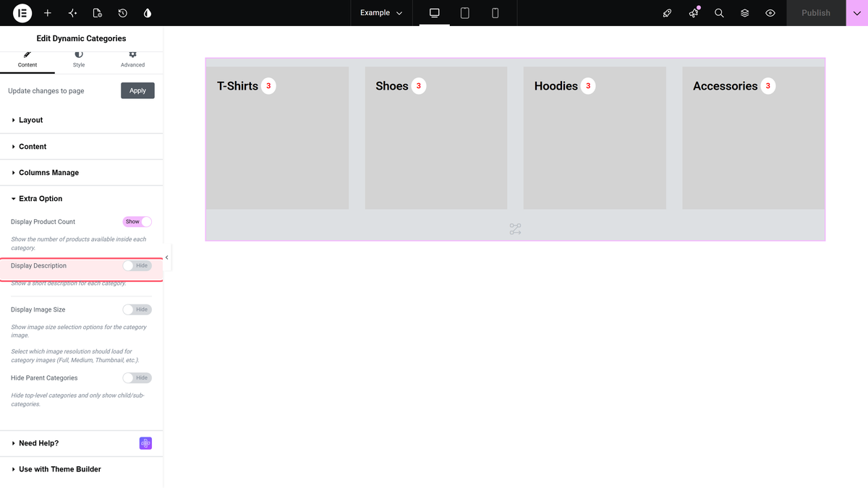
Task: Click the droplet Site Settings icon
Action: pos(148,13)
